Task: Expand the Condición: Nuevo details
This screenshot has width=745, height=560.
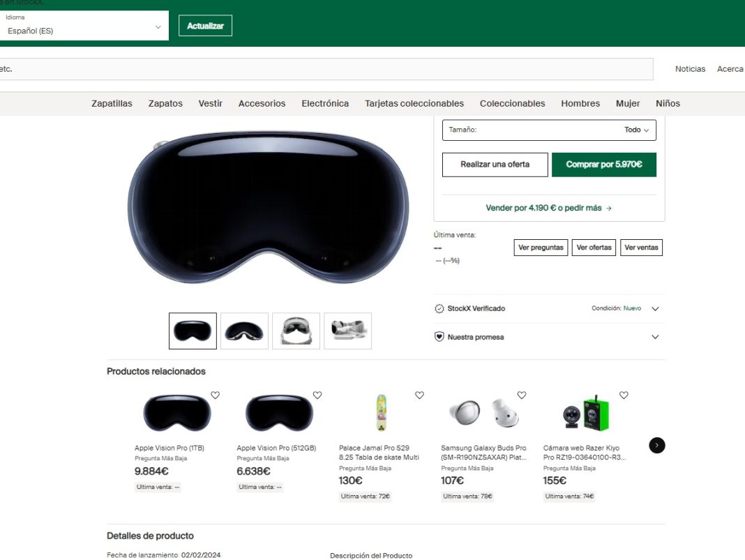Action: tap(655, 308)
